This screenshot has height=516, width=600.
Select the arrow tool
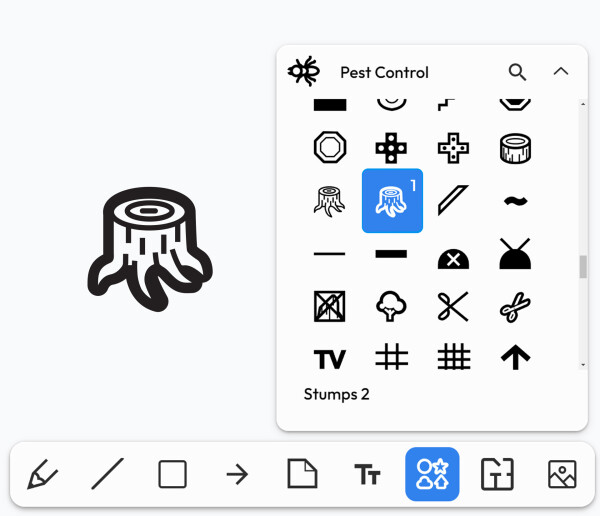point(237,474)
